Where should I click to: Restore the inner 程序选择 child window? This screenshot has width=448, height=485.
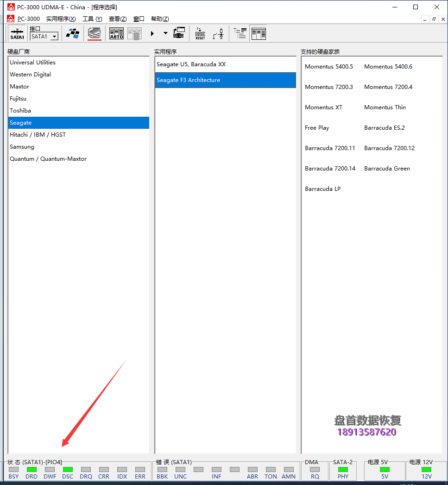point(434,19)
